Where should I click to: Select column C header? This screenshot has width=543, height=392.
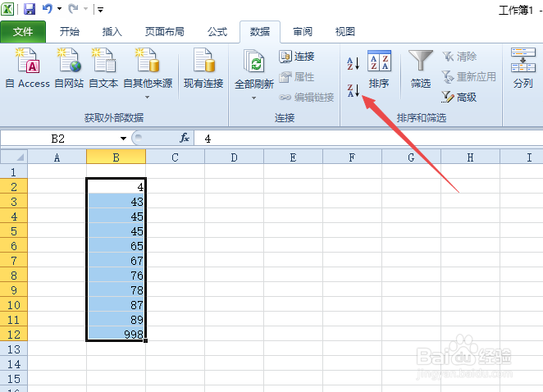coord(175,157)
